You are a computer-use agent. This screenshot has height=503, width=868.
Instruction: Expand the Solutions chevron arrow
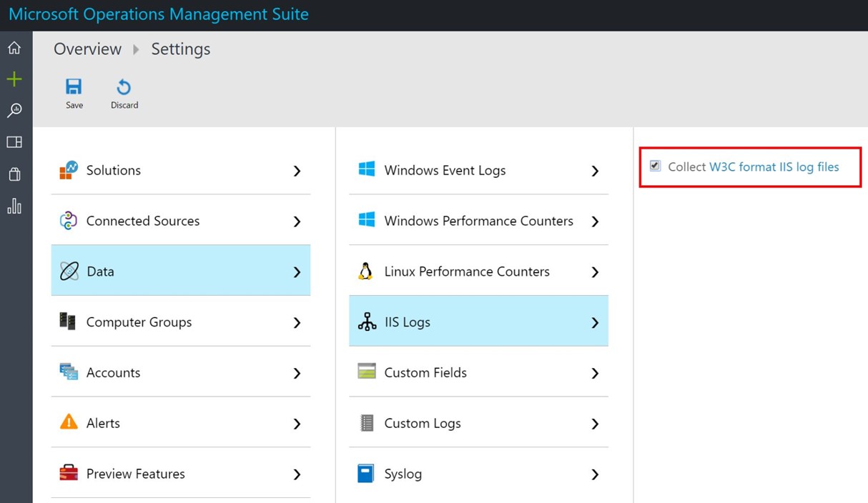click(297, 171)
